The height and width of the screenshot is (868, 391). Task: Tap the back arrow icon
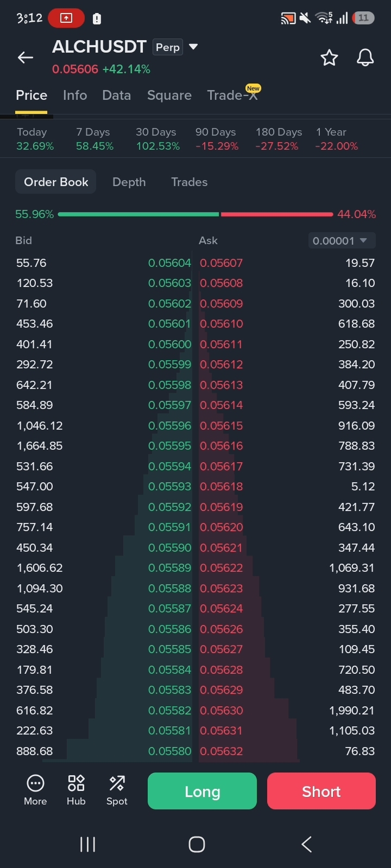[26, 58]
